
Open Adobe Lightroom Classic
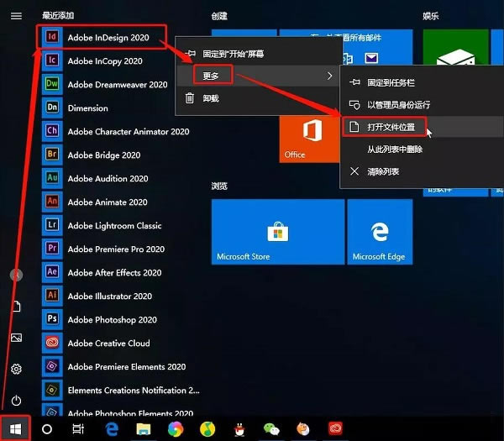point(114,226)
